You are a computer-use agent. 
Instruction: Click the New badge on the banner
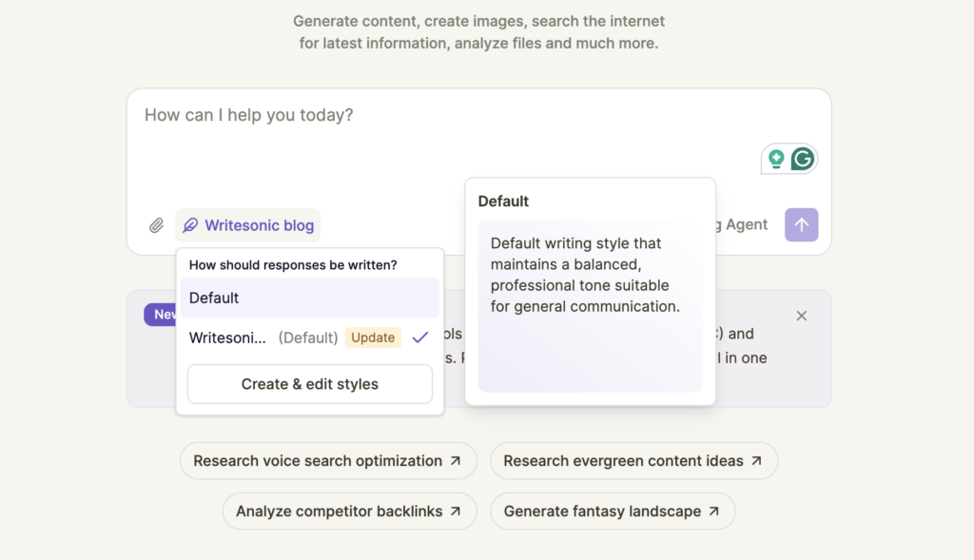click(x=160, y=315)
